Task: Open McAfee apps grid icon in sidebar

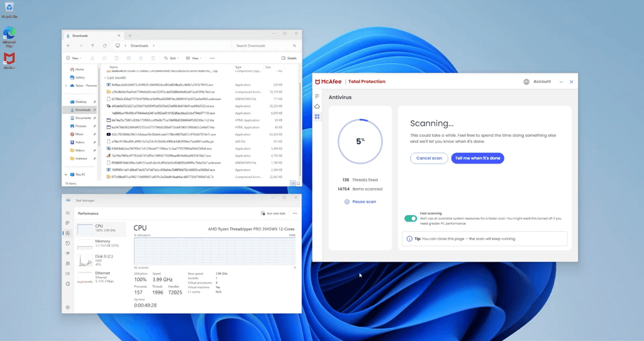Action: coord(317,116)
